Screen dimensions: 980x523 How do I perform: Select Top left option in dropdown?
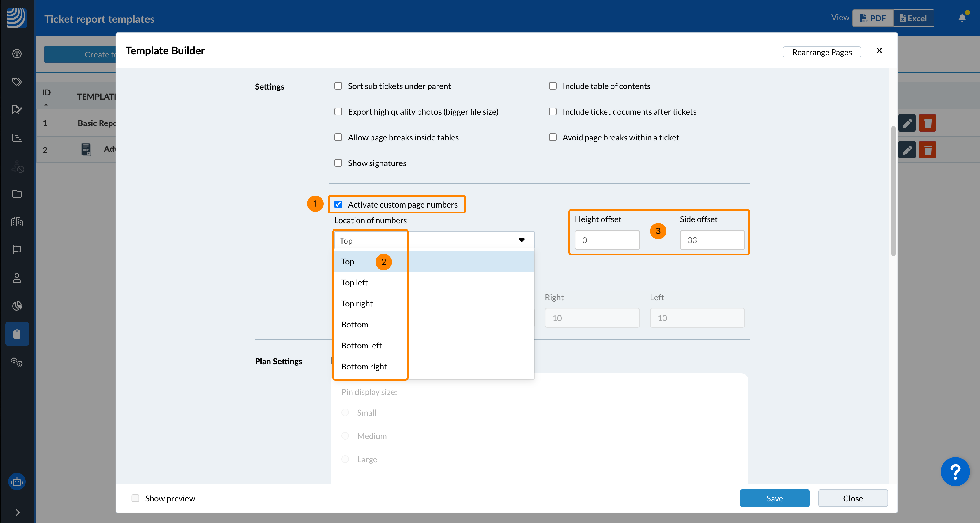coord(355,283)
